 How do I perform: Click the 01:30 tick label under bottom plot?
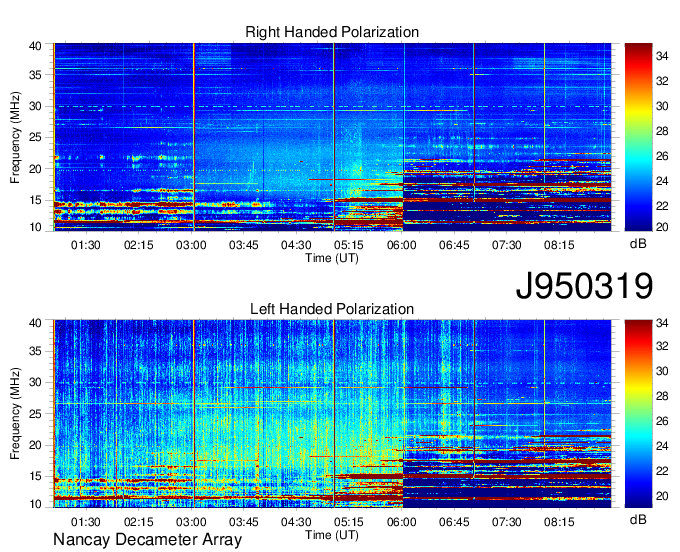85,522
